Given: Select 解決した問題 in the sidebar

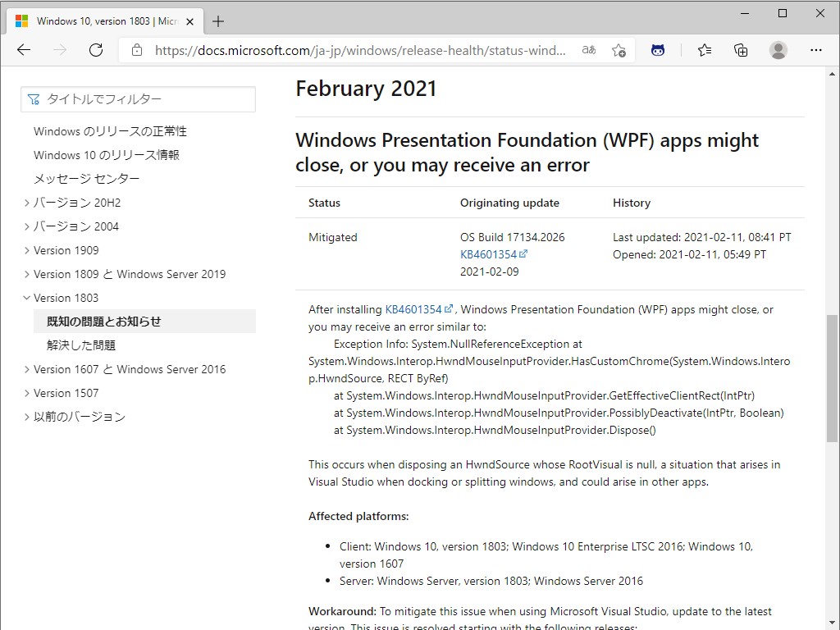Looking at the screenshot, I should click(82, 345).
